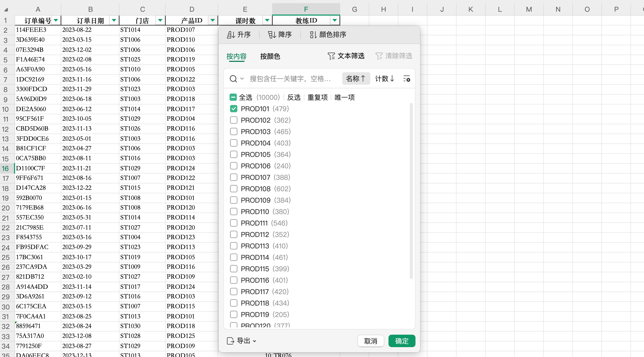Click the magnifier search icon

pos(233,79)
